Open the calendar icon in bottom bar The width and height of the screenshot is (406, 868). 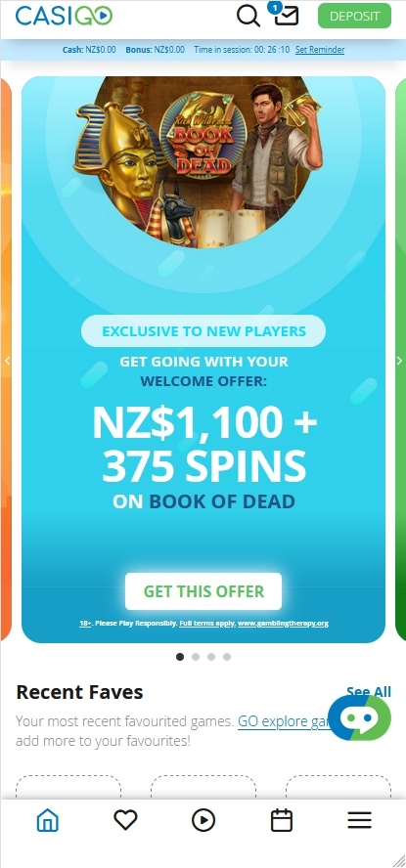tap(282, 820)
